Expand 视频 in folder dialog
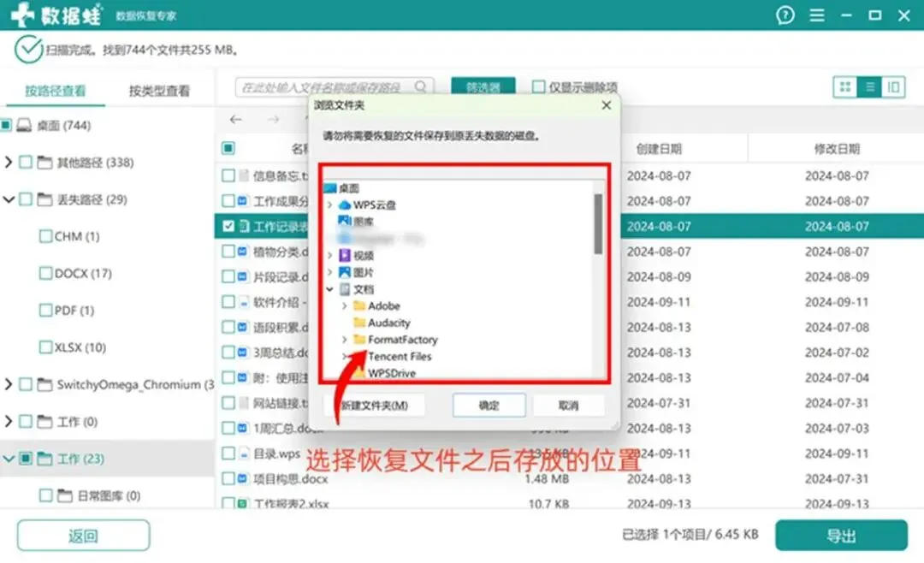Image resolution: width=924 pixels, height=563 pixels. point(330,255)
